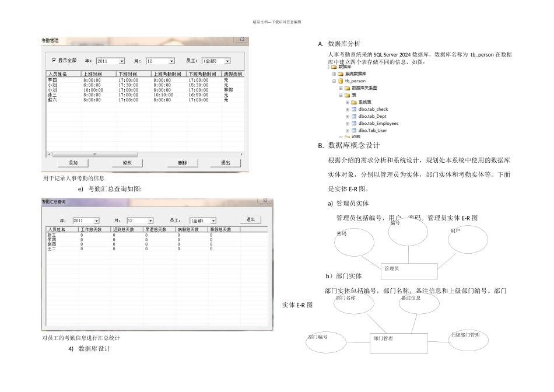The image size is (554, 392).
Task: Click the 删除 button
Action: click(x=183, y=163)
